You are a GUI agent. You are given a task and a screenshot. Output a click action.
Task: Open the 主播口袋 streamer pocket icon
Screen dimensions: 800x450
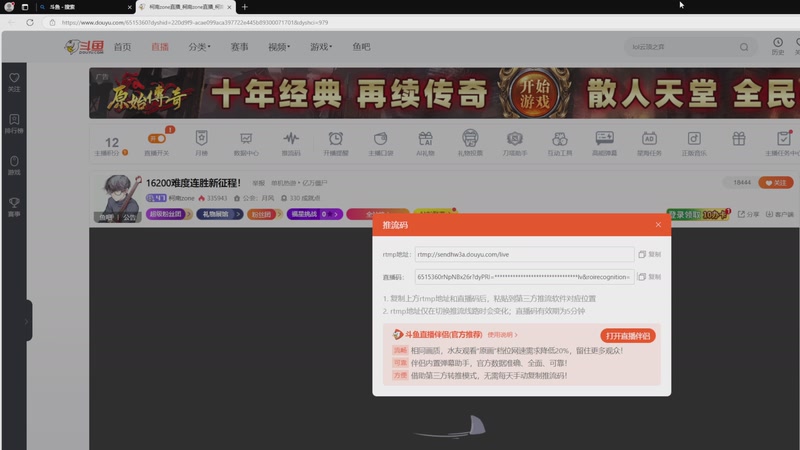click(381, 143)
